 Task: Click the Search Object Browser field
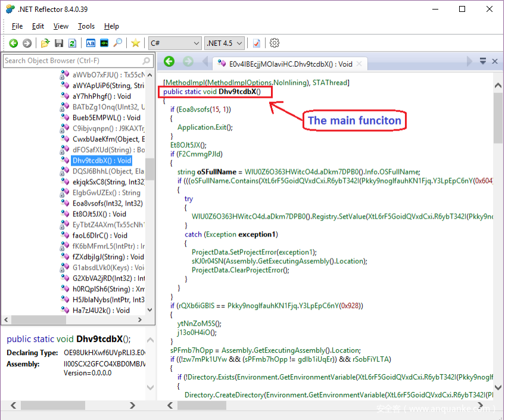71,61
